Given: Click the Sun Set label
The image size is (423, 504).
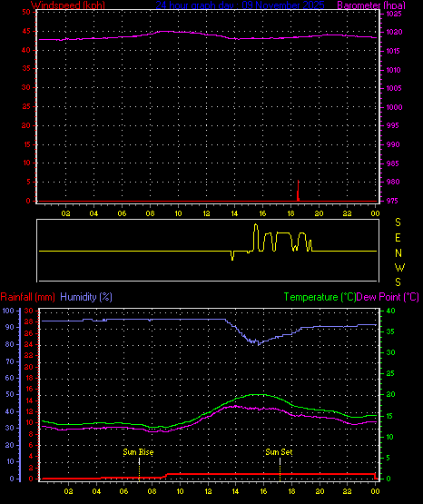Looking at the screenshot, I should point(279,452).
